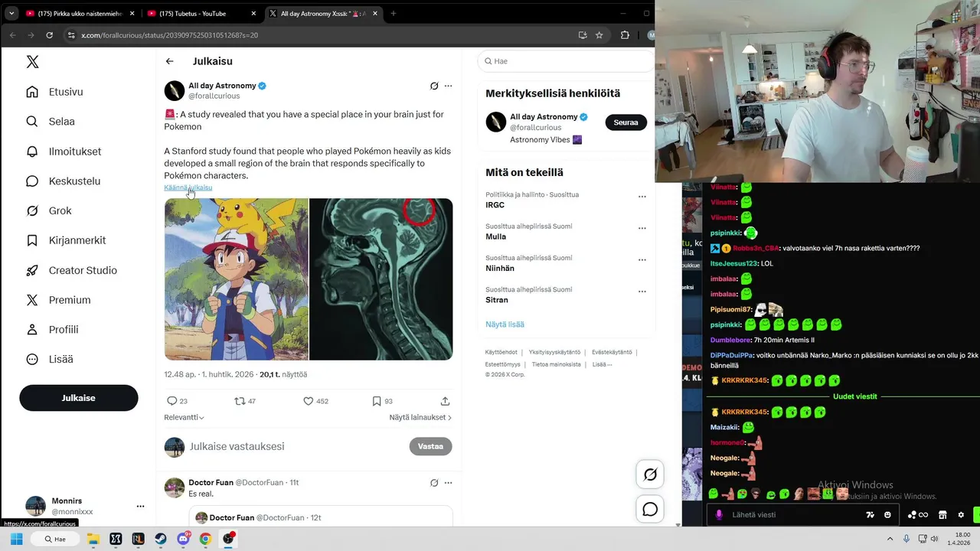Open Steam from the taskbar
This screenshot has height=551, width=980.
[x=160, y=539]
